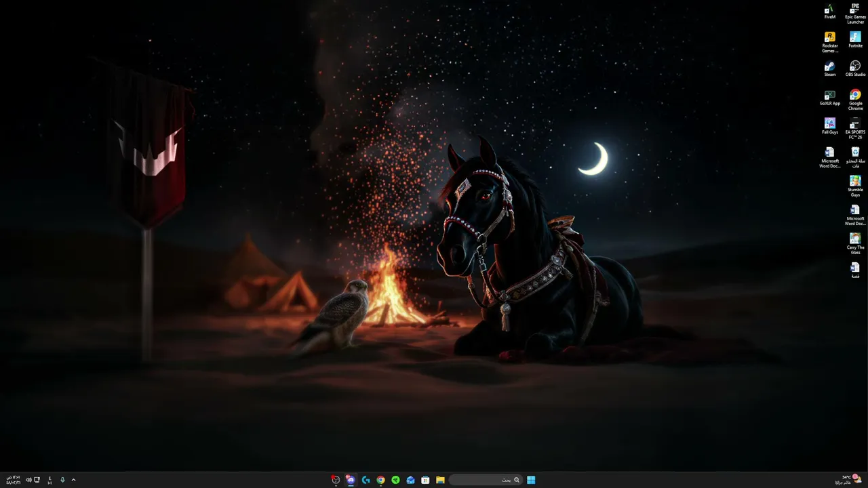Open Microsoft Store from the taskbar

click(x=425, y=480)
